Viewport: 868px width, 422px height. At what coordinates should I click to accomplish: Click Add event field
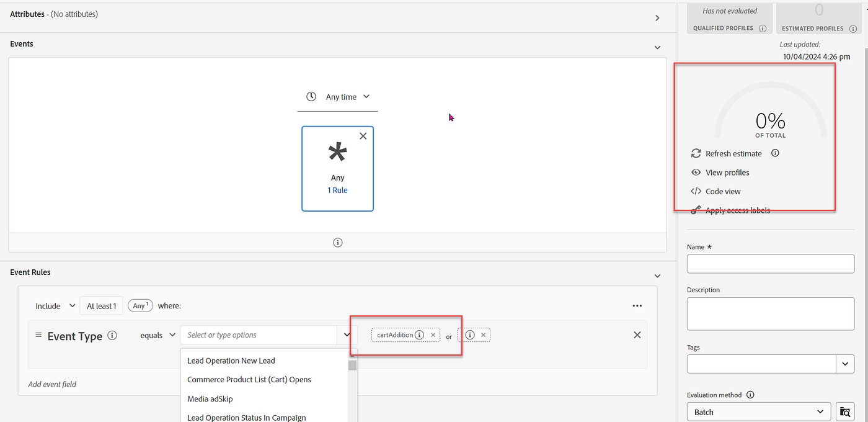52,384
